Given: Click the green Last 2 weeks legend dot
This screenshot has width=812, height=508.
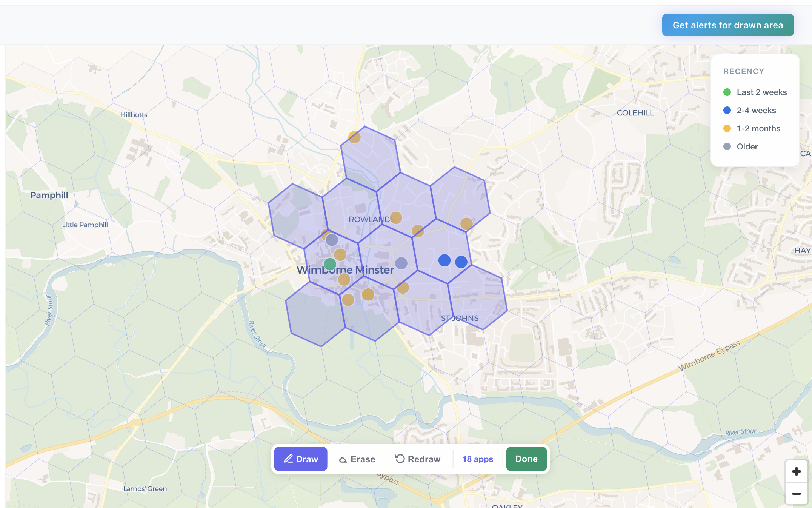Looking at the screenshot, I should [x=727, y=92].
